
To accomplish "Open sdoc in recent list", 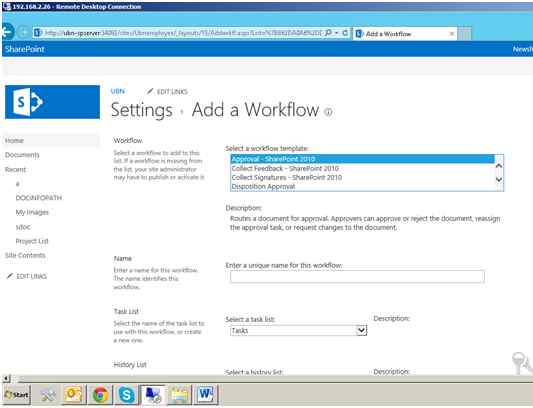I will pyautogui.click(x=23, y=227).
